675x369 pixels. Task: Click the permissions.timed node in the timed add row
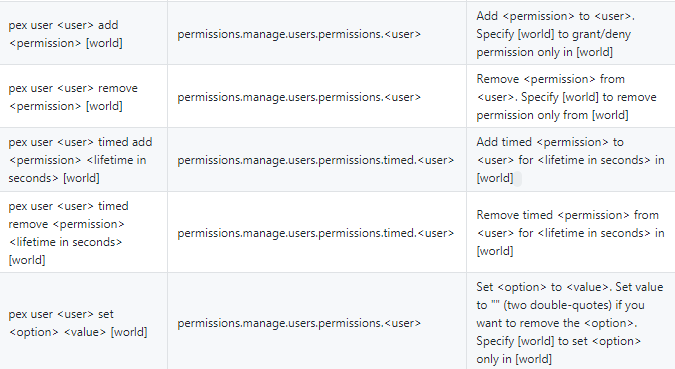316,160
